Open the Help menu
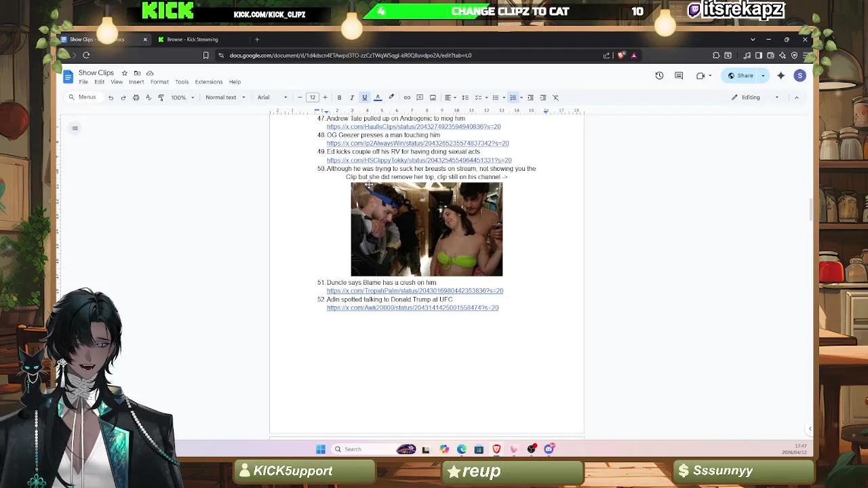 (x=235, y=82)
